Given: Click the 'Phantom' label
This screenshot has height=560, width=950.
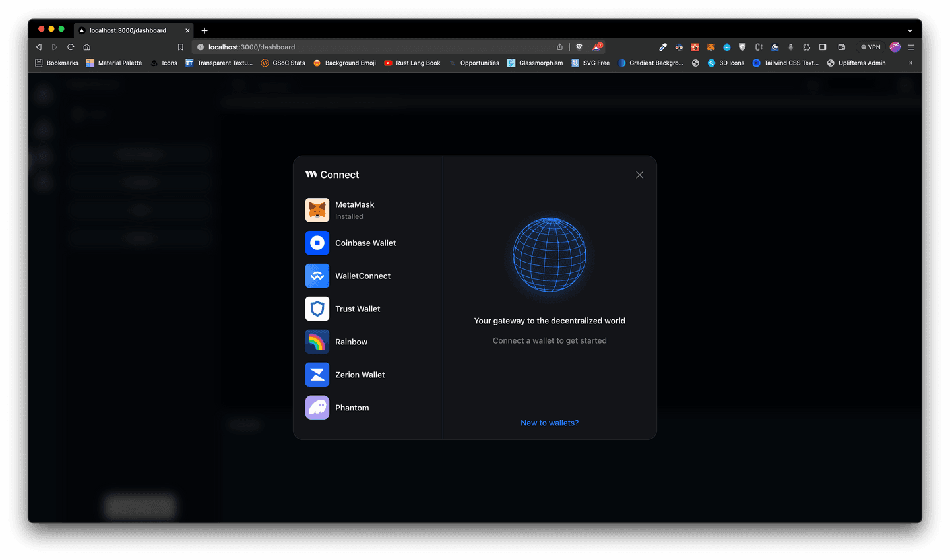Looking at the screenshot, I should (352, 408).
